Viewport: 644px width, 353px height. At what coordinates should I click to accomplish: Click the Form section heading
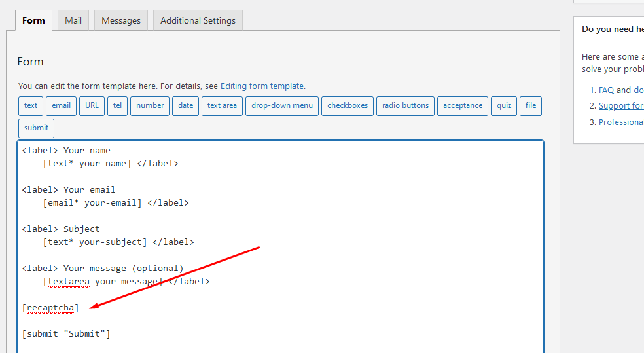[x=30, y=62]
